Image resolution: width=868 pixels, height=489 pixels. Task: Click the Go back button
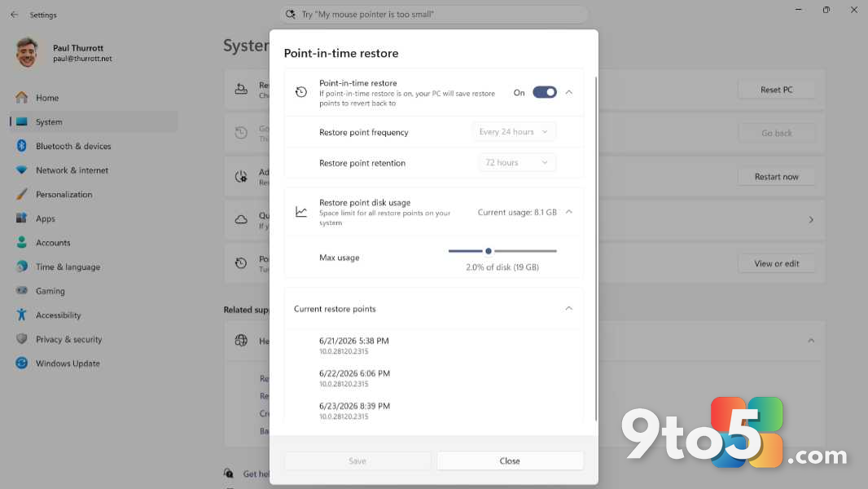(777, 133)
